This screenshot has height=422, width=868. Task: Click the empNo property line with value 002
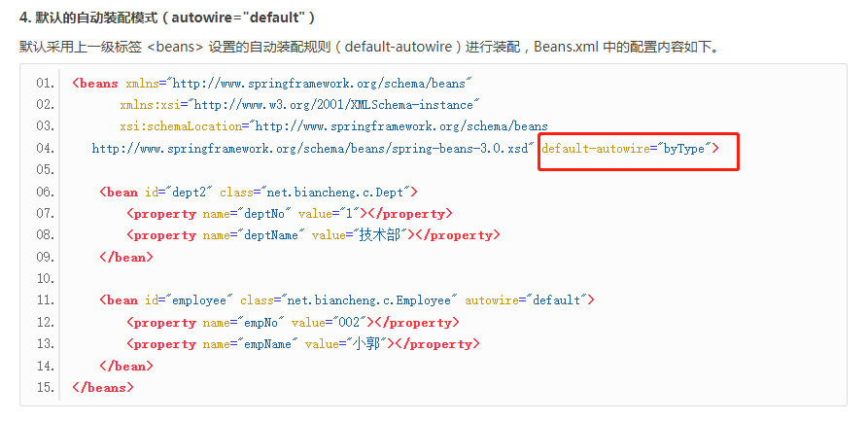coord(292,322)
